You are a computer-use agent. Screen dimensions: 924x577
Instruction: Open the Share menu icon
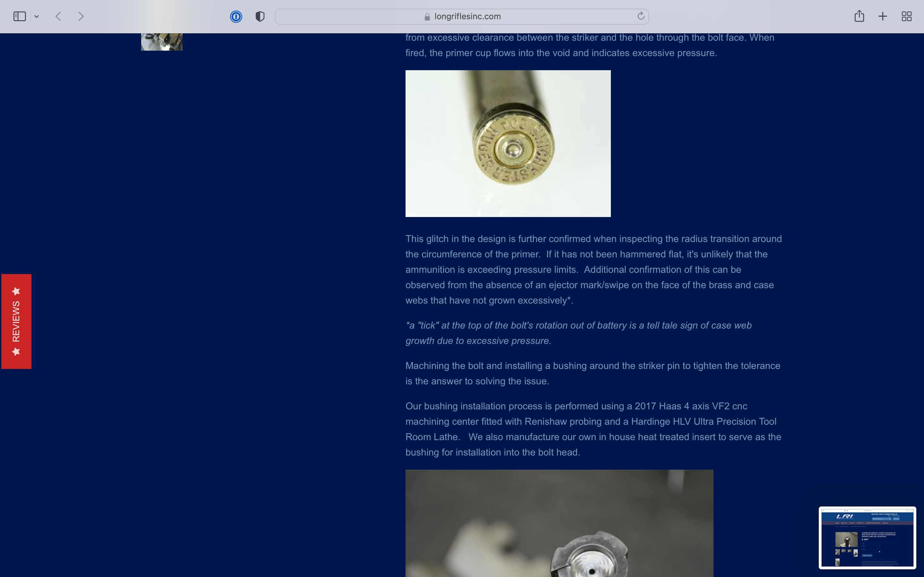[x=859, y=16]
